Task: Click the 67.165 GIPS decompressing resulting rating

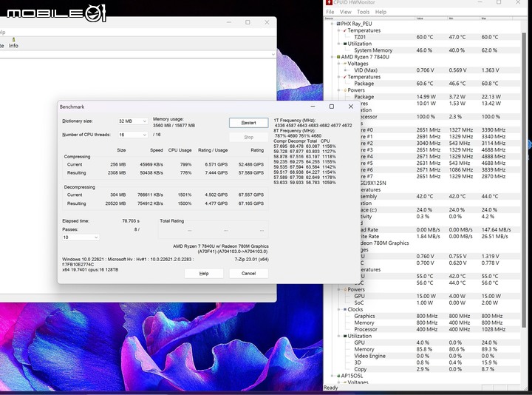Action: click(251, 203)
